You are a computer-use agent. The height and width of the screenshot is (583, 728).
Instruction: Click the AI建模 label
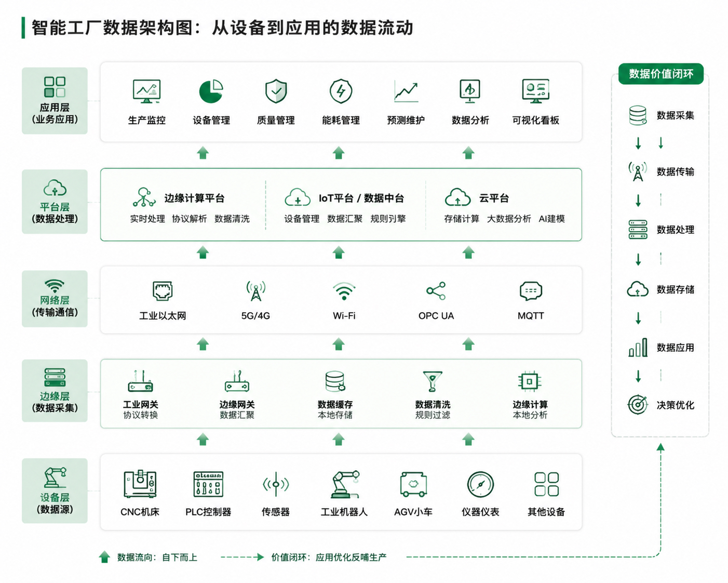tap(551, 219)
